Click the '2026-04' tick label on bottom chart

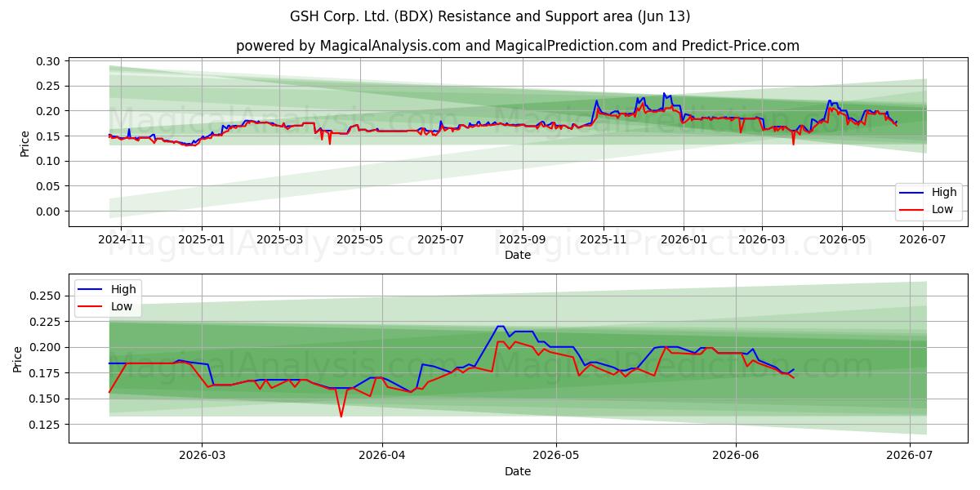pyautogui.click(x=382, y=456)
